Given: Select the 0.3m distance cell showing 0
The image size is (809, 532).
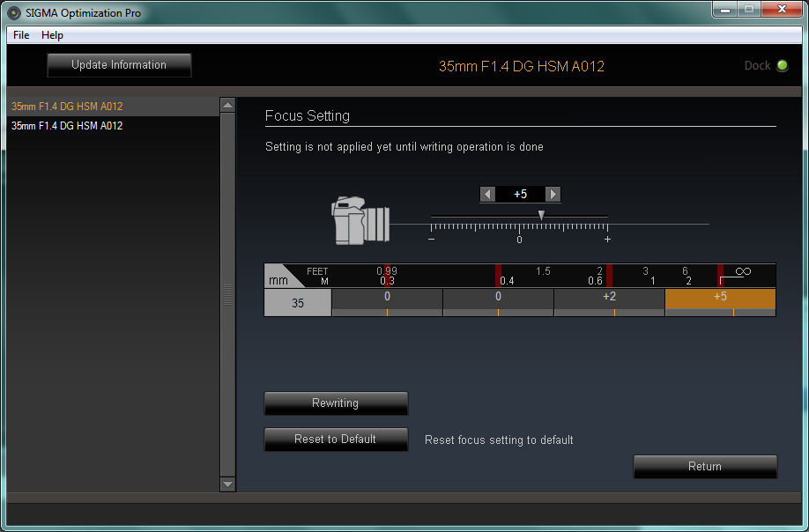Looking at the screenshot, I should 387,302.
